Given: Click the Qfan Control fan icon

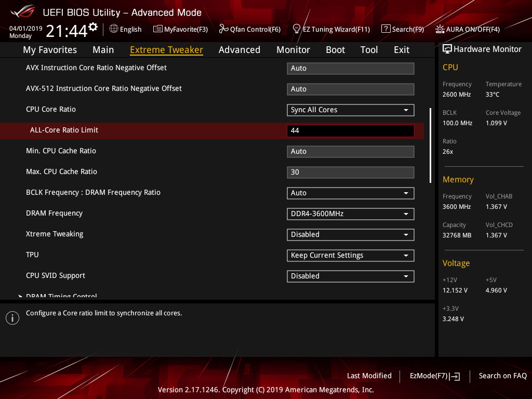Looking at the screenshot, I should point(223,29).
